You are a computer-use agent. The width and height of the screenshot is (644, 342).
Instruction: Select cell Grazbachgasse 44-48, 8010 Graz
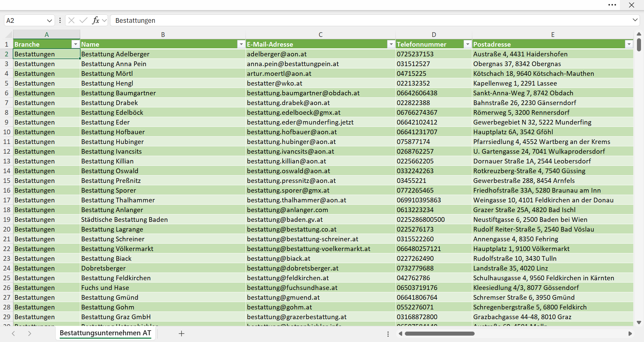click(x=553, y=317)
